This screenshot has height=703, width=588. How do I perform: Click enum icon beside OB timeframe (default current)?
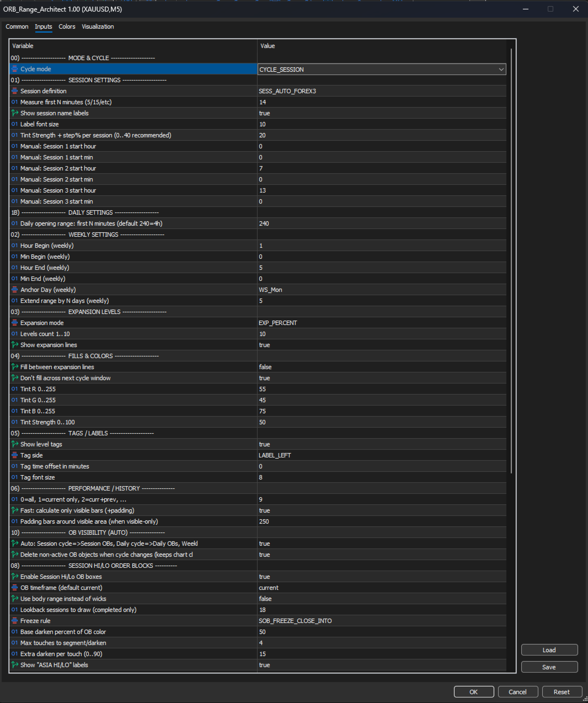(x=15, y=588)
